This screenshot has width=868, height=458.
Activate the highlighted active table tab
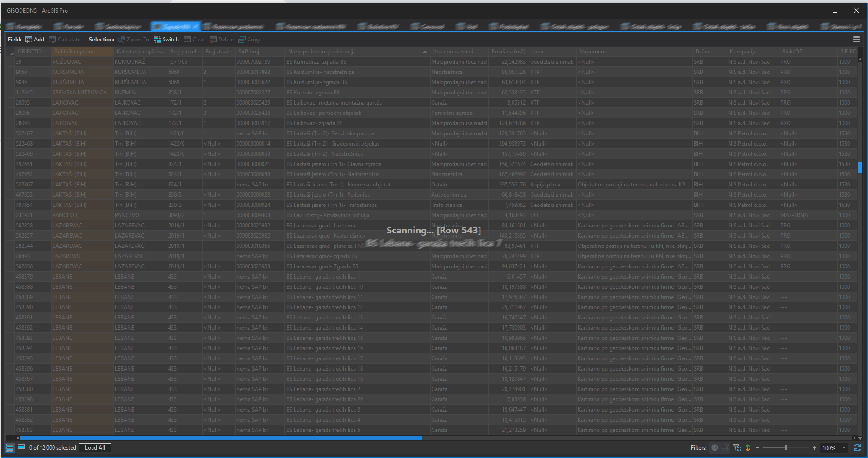tap(175, 26)
